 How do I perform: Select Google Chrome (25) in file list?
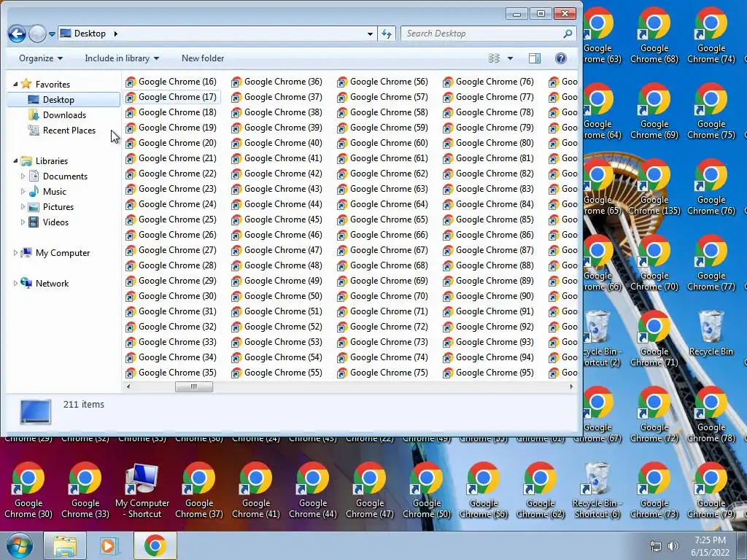171,219
